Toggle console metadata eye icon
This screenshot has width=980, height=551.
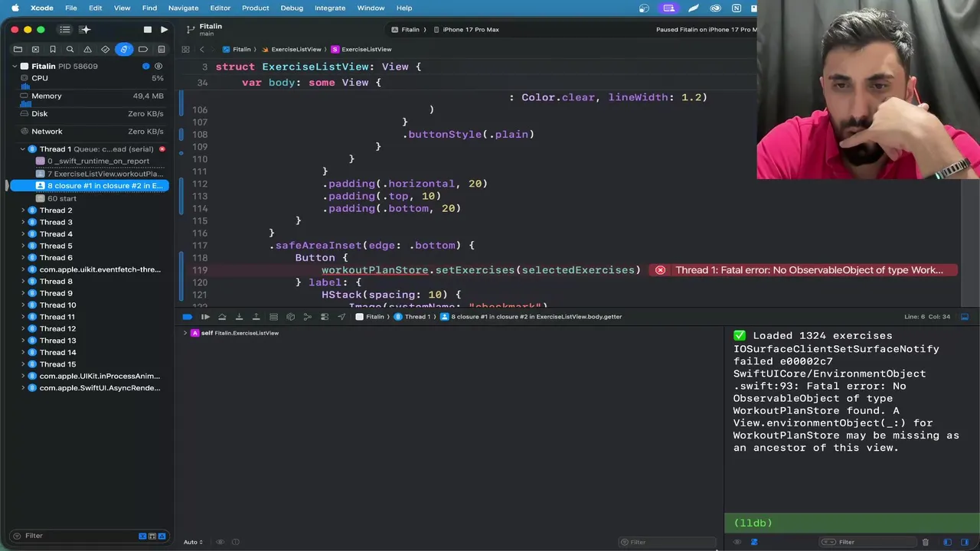point(737,542)
